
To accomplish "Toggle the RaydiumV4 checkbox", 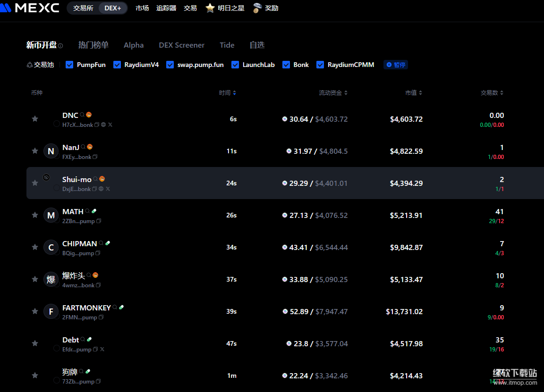I will coord(117,65).
